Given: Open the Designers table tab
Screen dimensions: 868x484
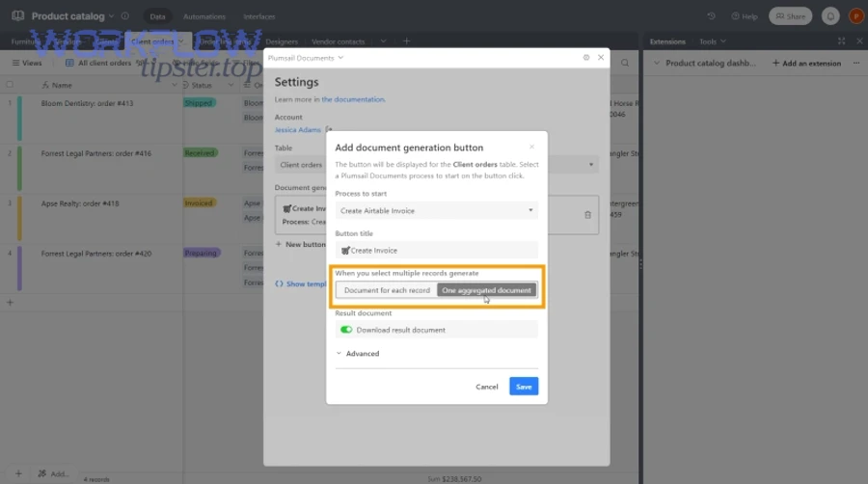Looking at the screenshot, I should 282,41.
